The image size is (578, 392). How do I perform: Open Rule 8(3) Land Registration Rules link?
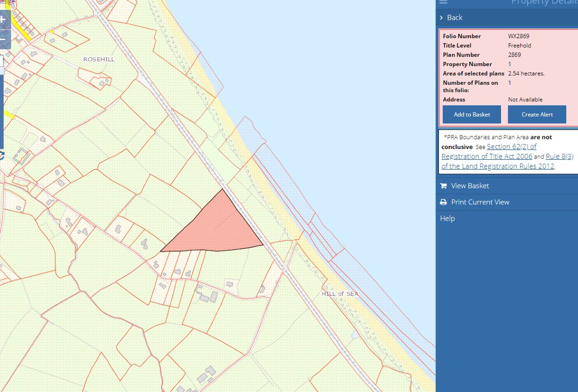tap(559, 156)
